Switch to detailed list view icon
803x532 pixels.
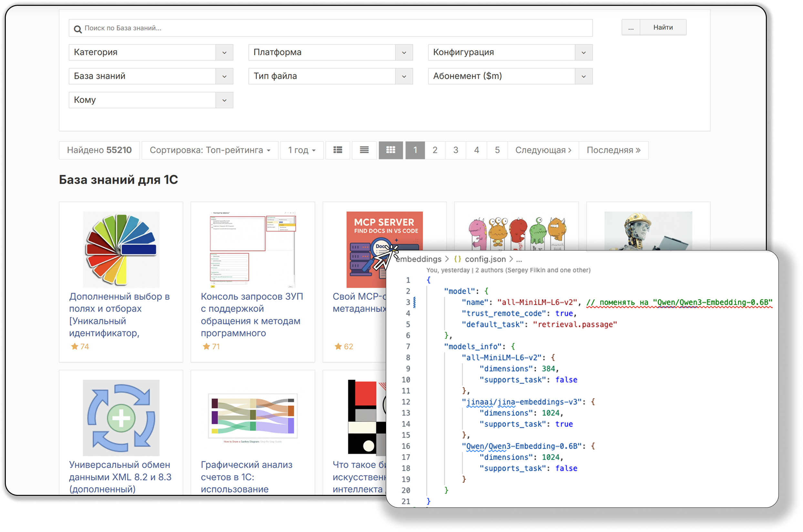point(337,150)
